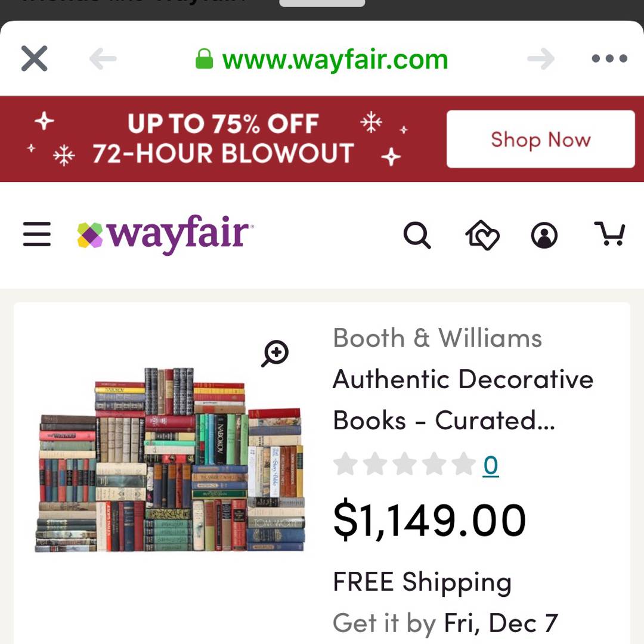Viewport: 644px width, 644px height.
Task: Zoom product image with magnifier-plus icon
Action: tap(275, 353)
